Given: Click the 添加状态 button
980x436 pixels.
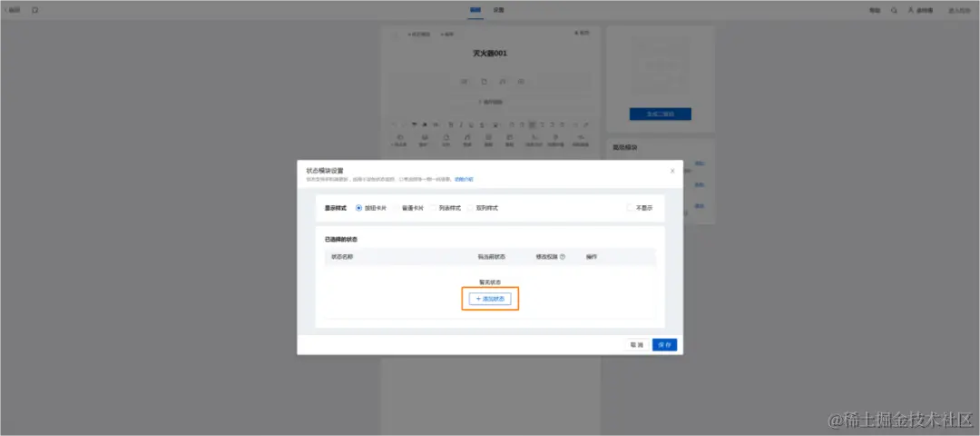Looking at the screenshot, I should click(490, 299).
